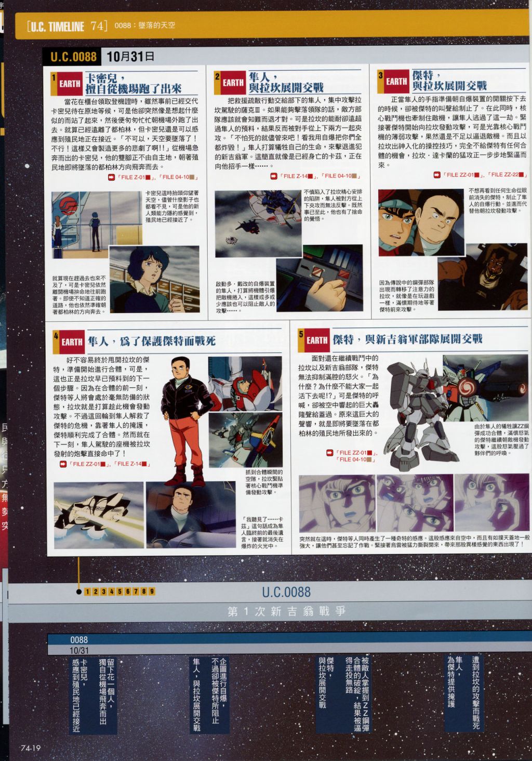
Task: Click the header subtitle 0088:墜落的天空
Action: click(x=144, y=25)
